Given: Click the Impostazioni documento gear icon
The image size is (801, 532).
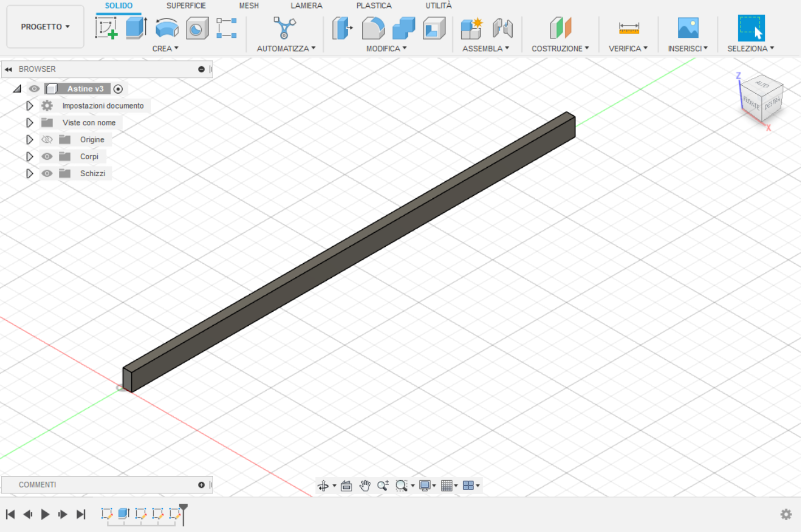Looking at the screenshot, I should click(47, 106).
